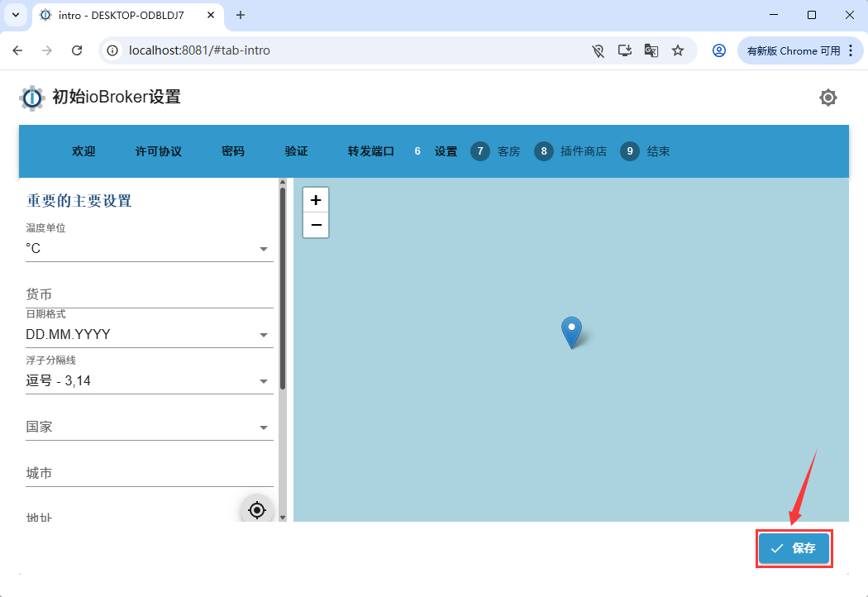Image resolution: width=868 pixels, height=597 pixels.
Task: Select step 8 插件商店
Action: point(571,151)
